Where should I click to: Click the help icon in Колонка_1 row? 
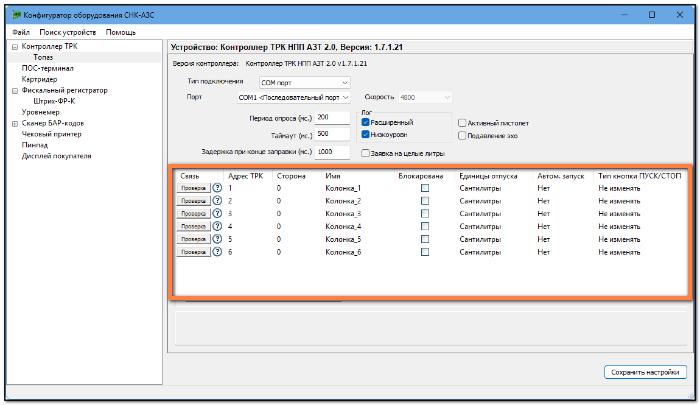(217, 188)
